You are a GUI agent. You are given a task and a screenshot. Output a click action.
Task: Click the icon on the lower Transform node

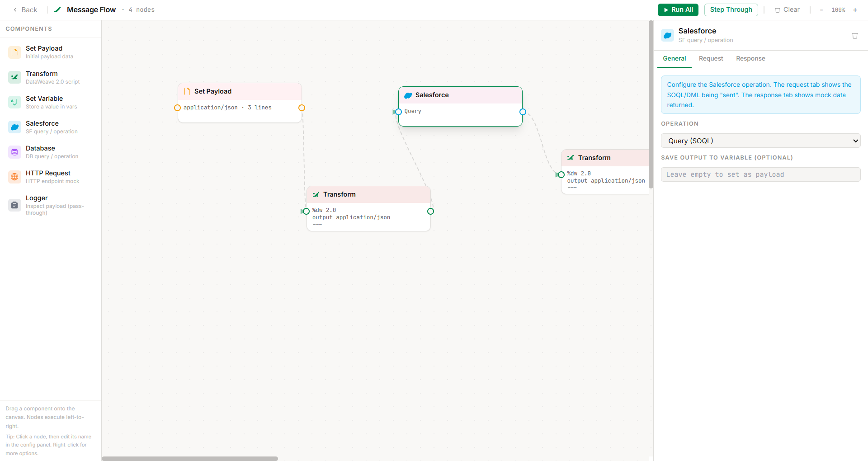click(x=316, y=194)
